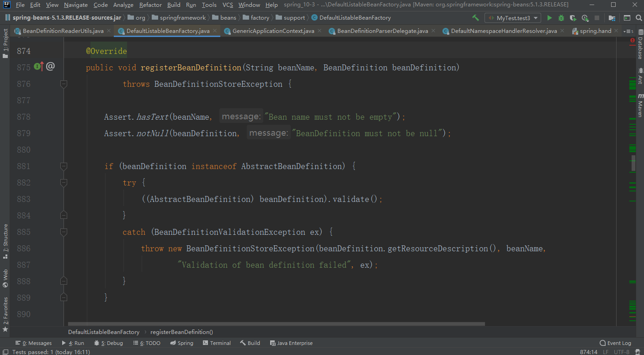The height and width of the screenshot is (355, 644).
Task: Close the GenericApplicationContext.java tab
Action: [319, 31]
